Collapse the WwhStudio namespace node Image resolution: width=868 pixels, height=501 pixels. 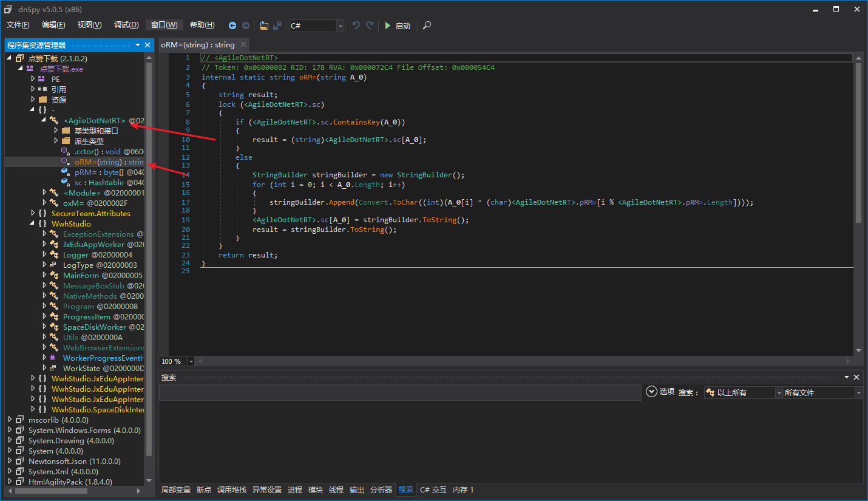tap(33, 223)
